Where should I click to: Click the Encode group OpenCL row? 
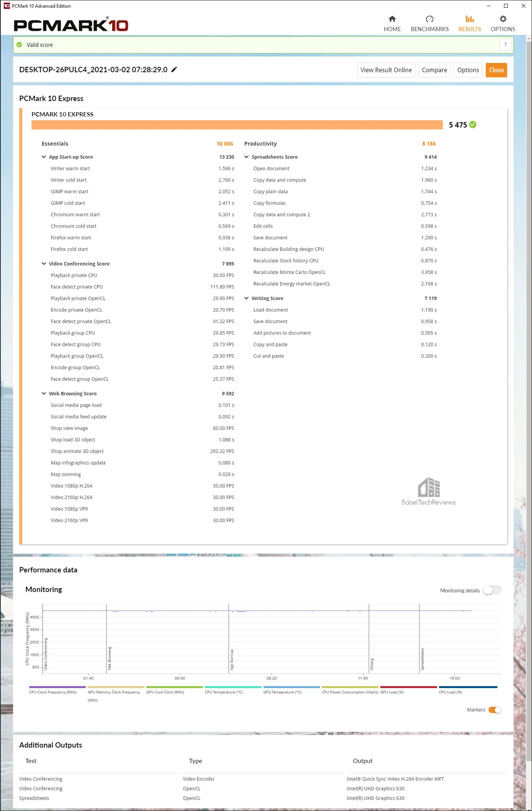142,367
